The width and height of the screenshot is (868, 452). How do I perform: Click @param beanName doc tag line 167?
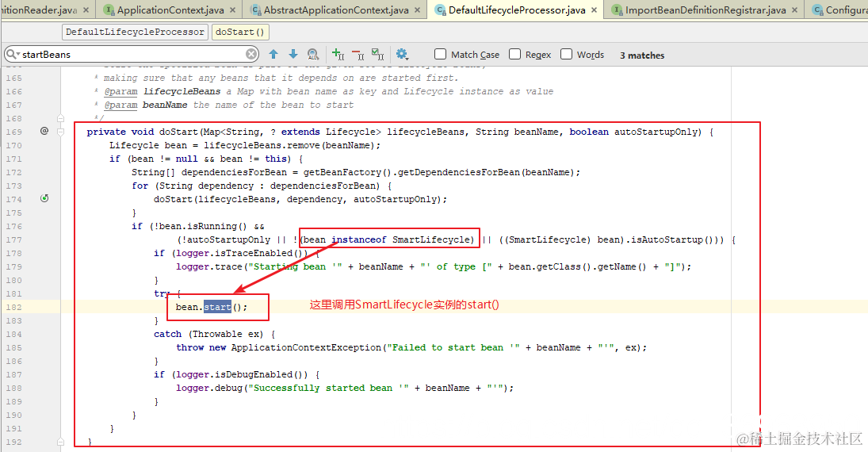point(146,105)
